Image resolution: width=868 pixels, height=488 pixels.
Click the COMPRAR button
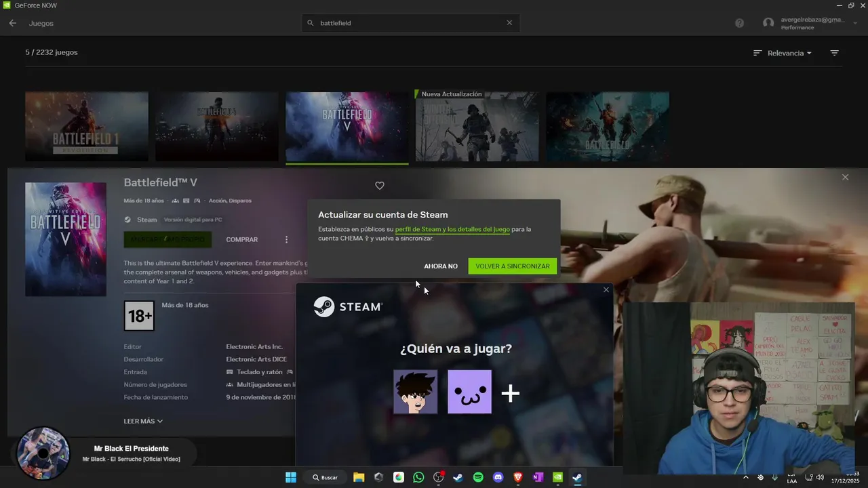[242, 239]
